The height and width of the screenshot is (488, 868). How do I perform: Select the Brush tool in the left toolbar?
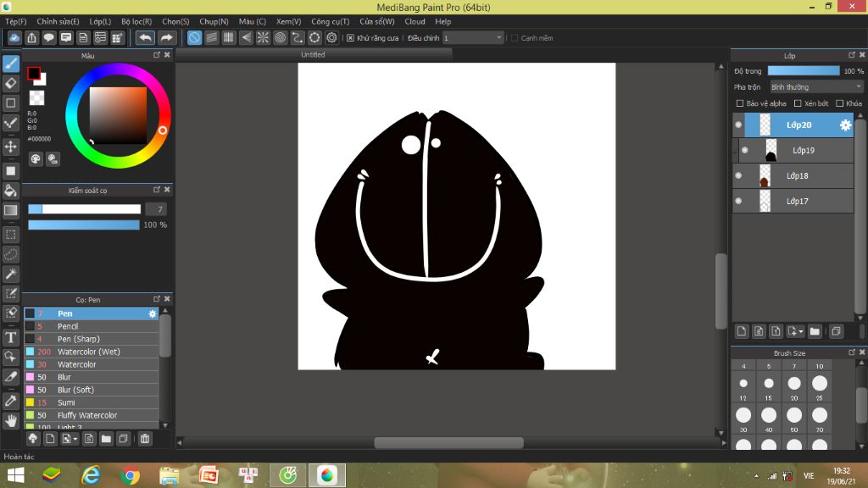coord(11,64)
